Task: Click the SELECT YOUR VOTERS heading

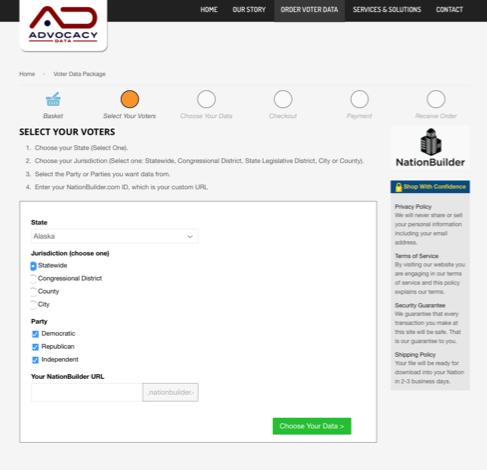Action: click(x=67, y=132)
